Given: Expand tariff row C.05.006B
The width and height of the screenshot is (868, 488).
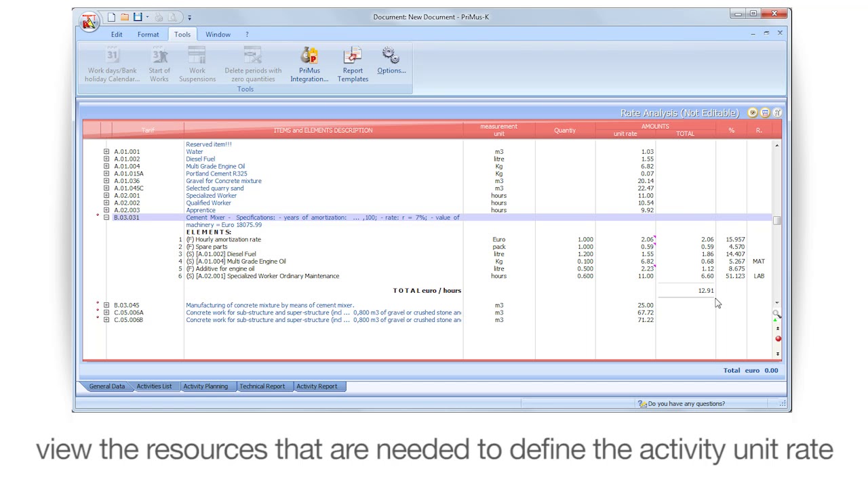Looking at the screenshot, I should pyautogui.click(x=106, y=320).
